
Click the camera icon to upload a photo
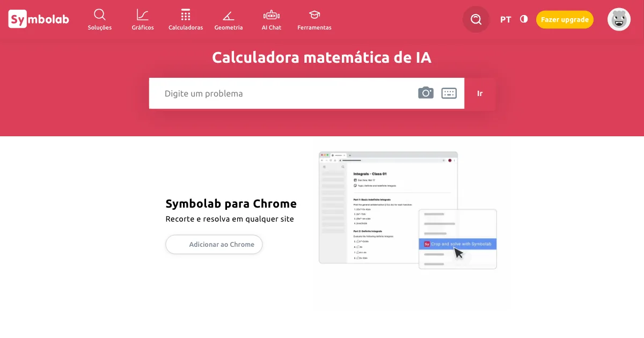pos(426,93)
